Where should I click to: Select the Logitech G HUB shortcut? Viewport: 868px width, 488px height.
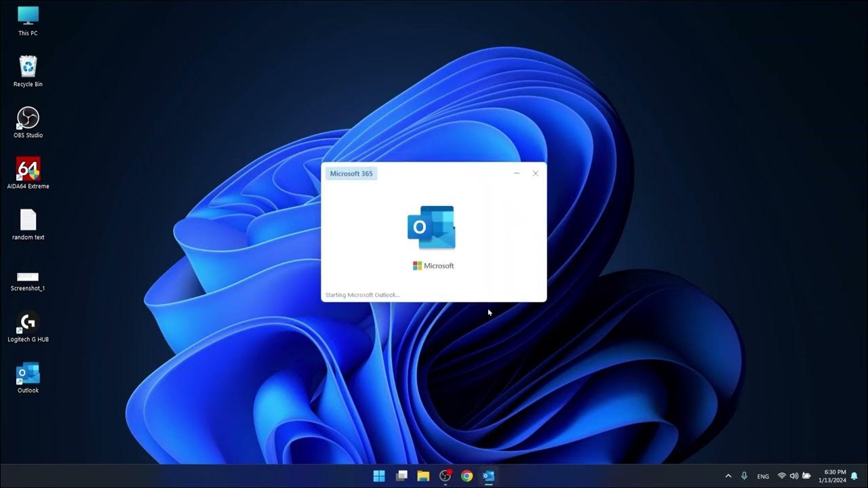pyautogui.click(x=28, y=327)
